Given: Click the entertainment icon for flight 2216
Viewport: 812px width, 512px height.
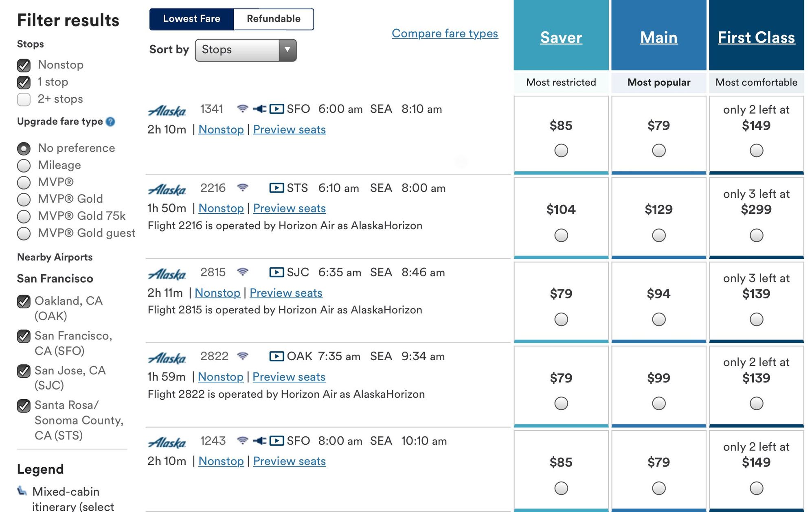Looking at the screenshot, I should 277,188.
